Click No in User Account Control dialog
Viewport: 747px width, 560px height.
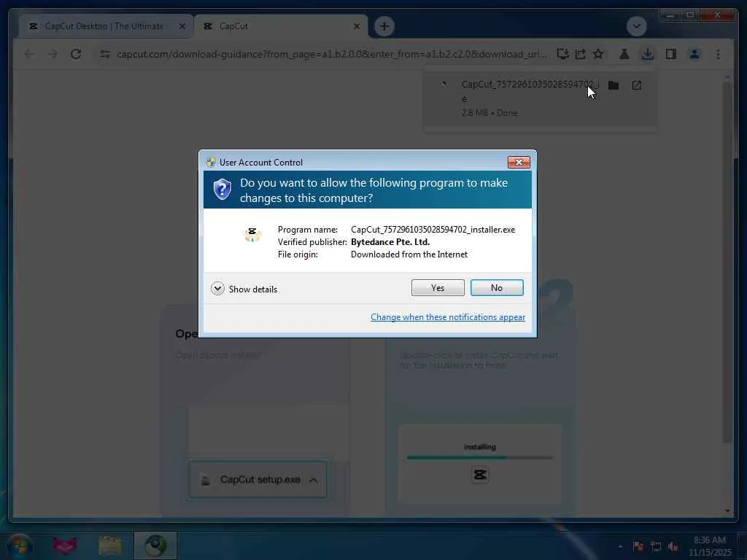point(496,287)
